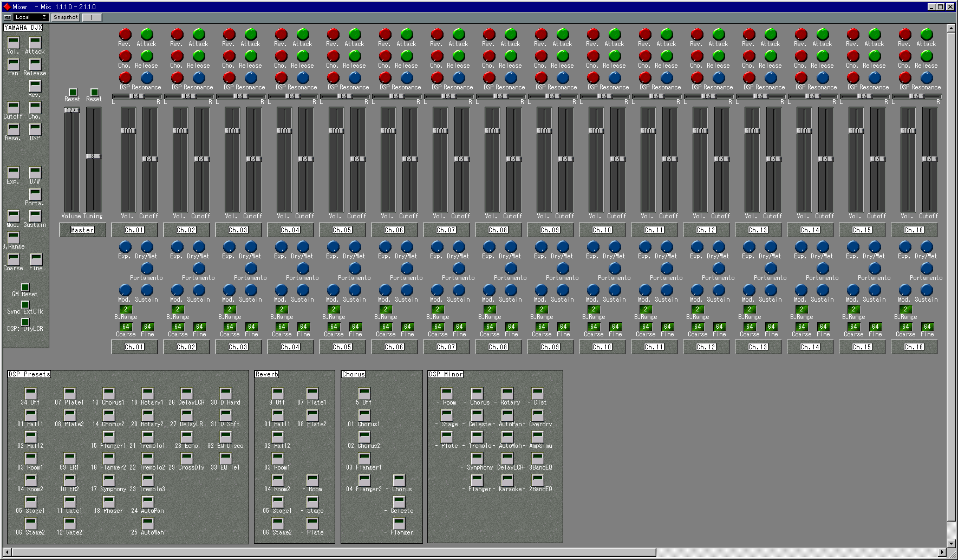The image size is (958, 560).
Task: Click the Ch.11 Release green knob
Action: pyautogui.click(x=667, y=56)
